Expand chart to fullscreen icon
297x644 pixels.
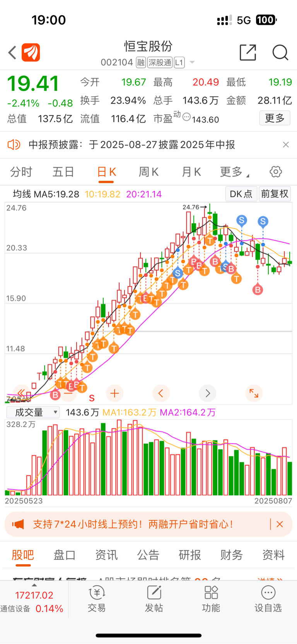tap(254, 393)
